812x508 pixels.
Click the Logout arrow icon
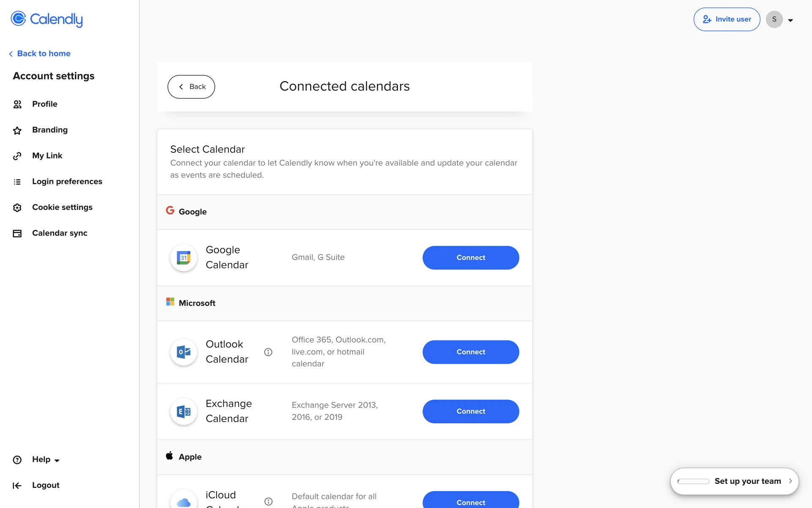pyautogui.click(x=17, y=486)
